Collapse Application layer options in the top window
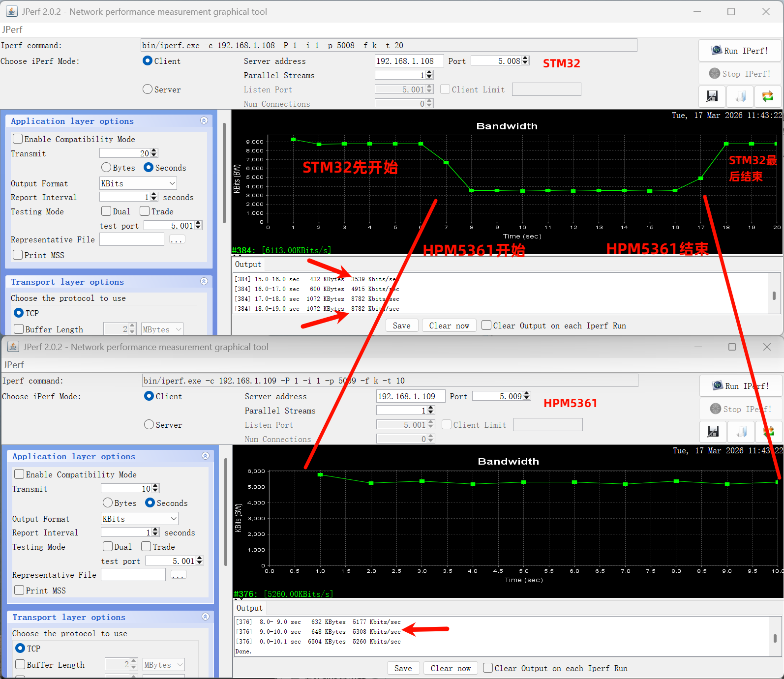The height and width of the screenshot is (679, 784). (x=204, y=121)
